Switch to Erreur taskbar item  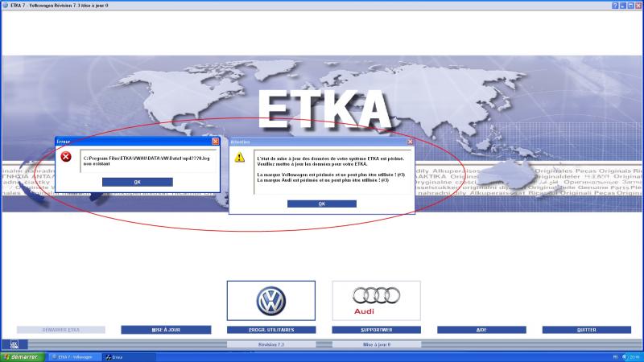click(130, 357)
